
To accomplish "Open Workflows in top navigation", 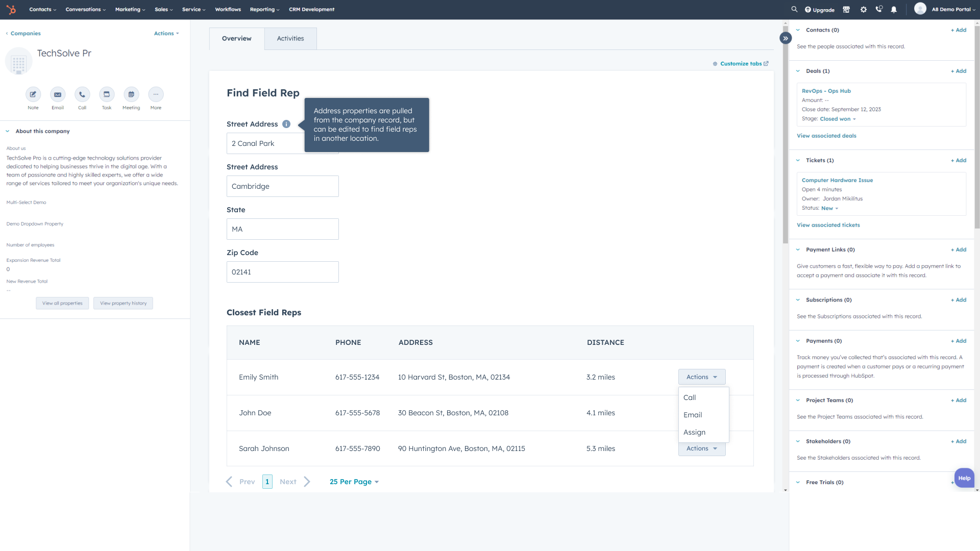I will coord(228,9).
